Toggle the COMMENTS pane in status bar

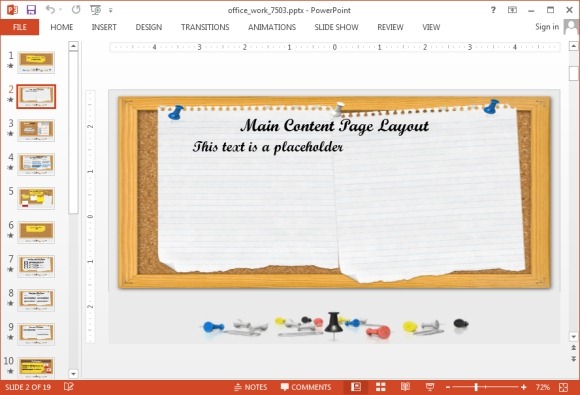click(306, 387)
